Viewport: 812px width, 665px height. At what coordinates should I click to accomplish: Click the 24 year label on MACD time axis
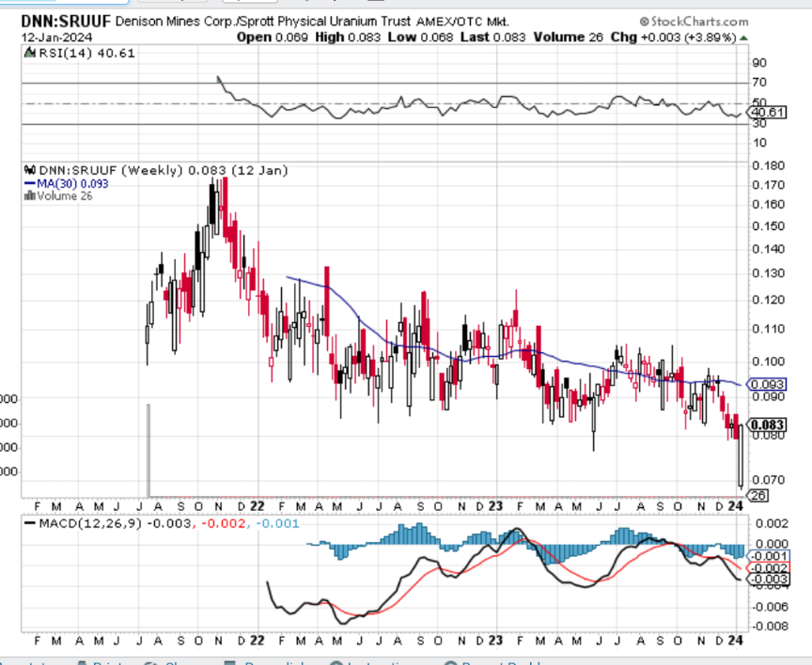pyautogui.click(x=735, y=641)
